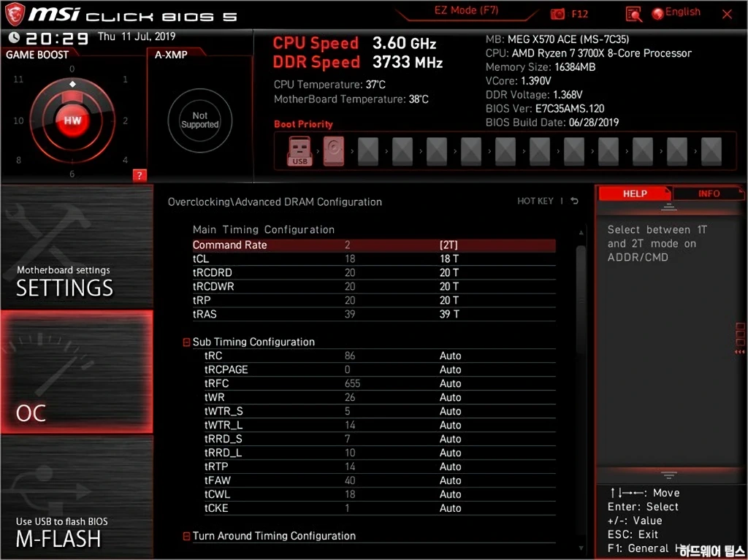
Task: Edit the tCL 18 T value
Action: point(449,258)
